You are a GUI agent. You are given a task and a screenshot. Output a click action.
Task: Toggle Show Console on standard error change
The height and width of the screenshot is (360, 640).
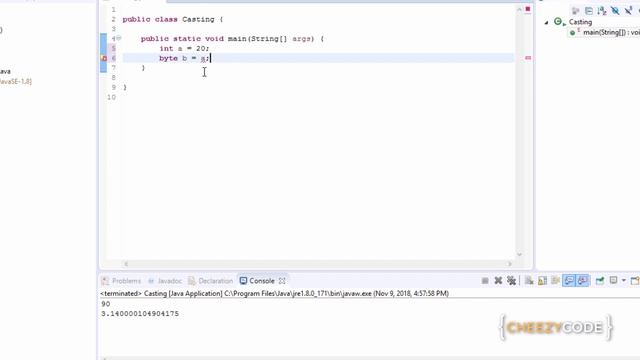[x=582, y=281]
